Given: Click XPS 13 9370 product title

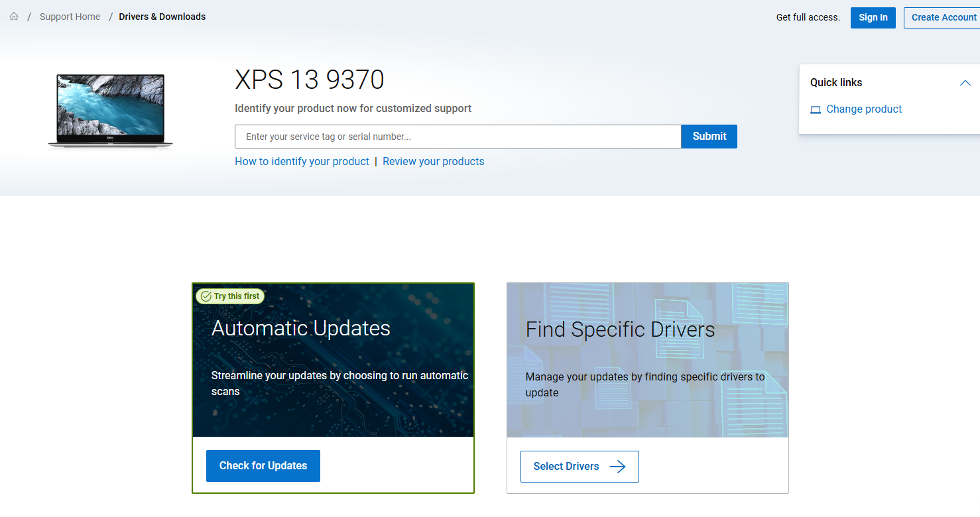Looking at the screenshot, I should (x=310, y=80).
